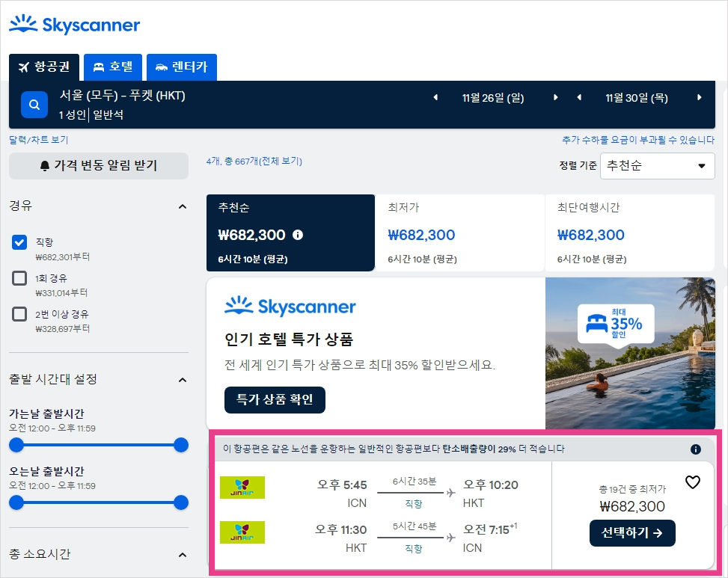Viewport: 728px width, 578px height.
Task: Go to next day for 11월 26일 departure
Action: coord(555,97)
